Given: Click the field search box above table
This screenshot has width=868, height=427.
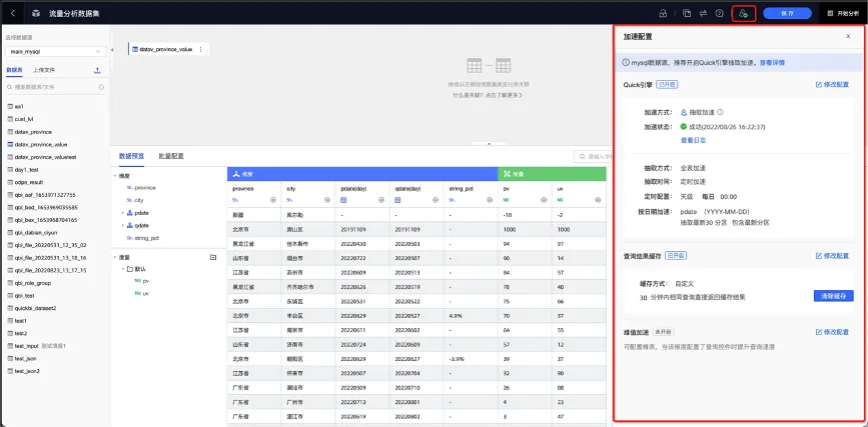Looking at the screenshot, I should pyautogui.click(x=592, y=157).
